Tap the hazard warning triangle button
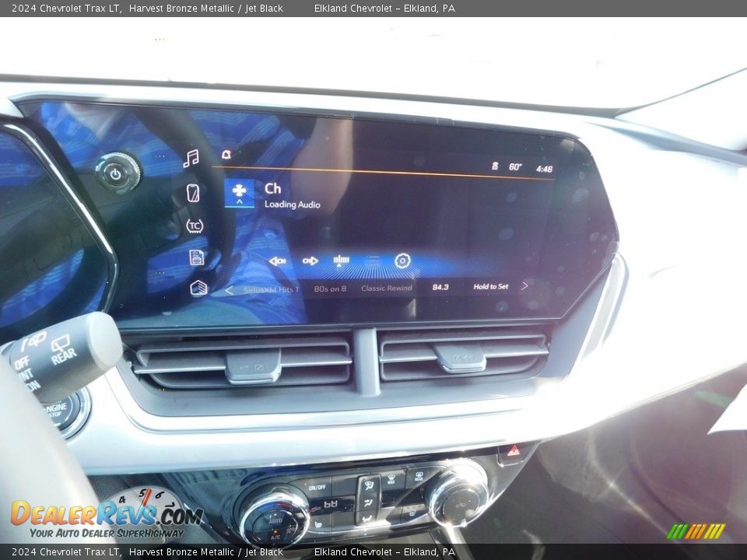The image size is (747, 560). (513, 450)
